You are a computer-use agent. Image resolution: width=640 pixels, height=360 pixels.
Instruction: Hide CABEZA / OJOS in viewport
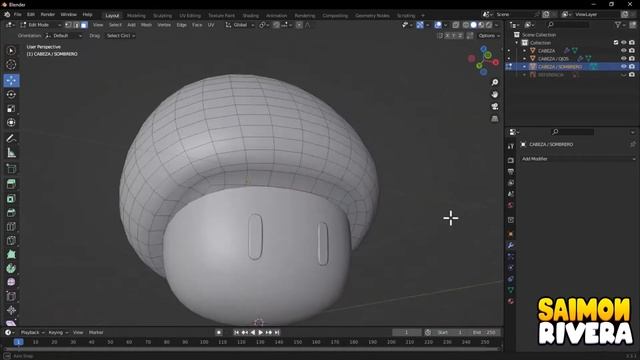[624, 58]
